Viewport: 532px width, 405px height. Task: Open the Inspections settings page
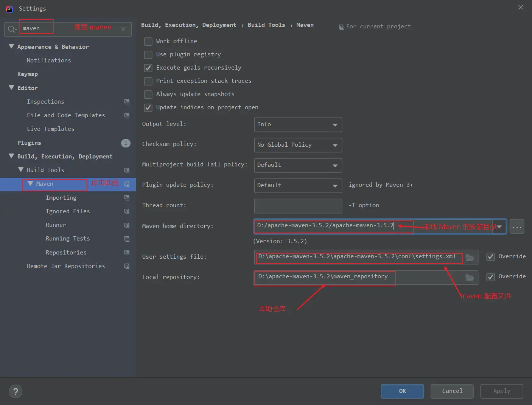pyautogui.click(x=45, y=102)
